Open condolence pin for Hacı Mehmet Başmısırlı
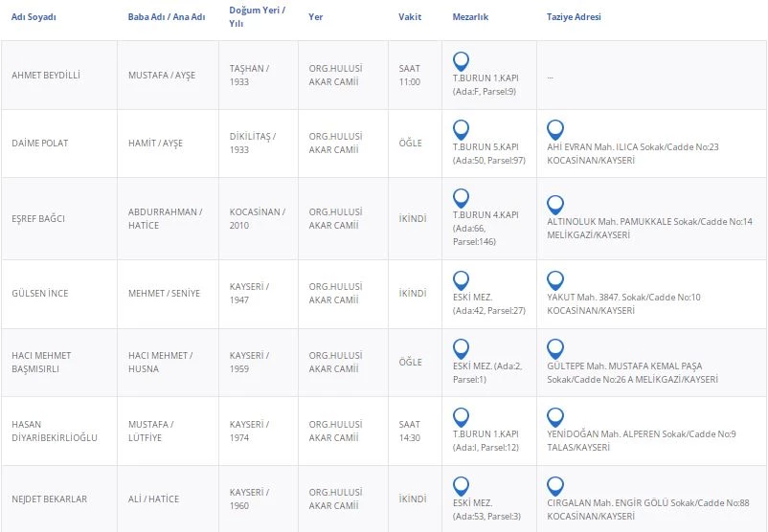 click(554, 348)
